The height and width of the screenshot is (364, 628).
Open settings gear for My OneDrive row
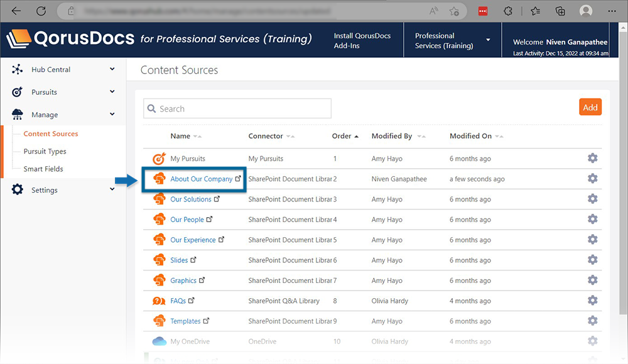592,341
